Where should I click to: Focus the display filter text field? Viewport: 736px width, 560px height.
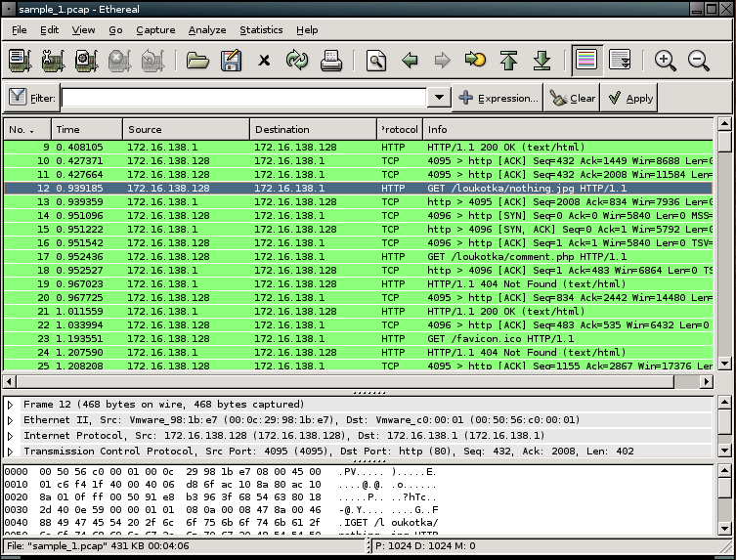(243, 98)
